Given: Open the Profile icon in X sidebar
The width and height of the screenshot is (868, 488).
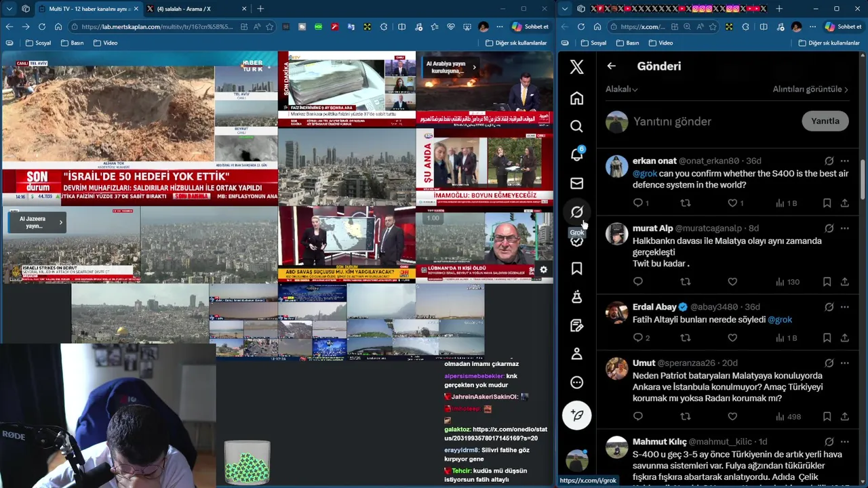Looking at the screenshot, I should tap(576, 354).
